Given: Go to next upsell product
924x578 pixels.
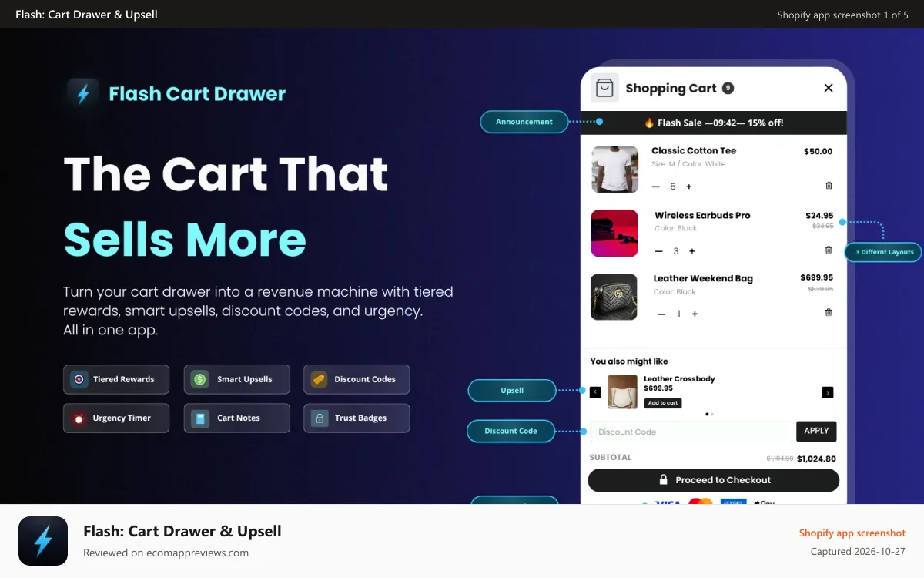Looking at the screenshot, I should [x=828, y=392].
